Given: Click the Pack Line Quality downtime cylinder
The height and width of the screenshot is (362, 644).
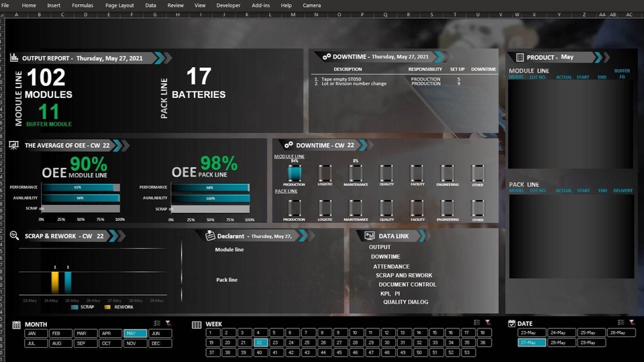Looking at the screenshot, I should pyautogui.click(x=386, y=208).
